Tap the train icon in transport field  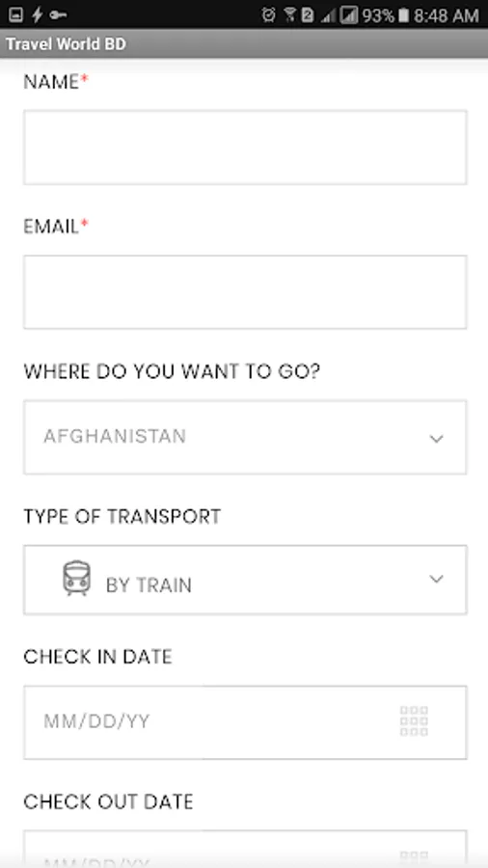pos(76,578)
